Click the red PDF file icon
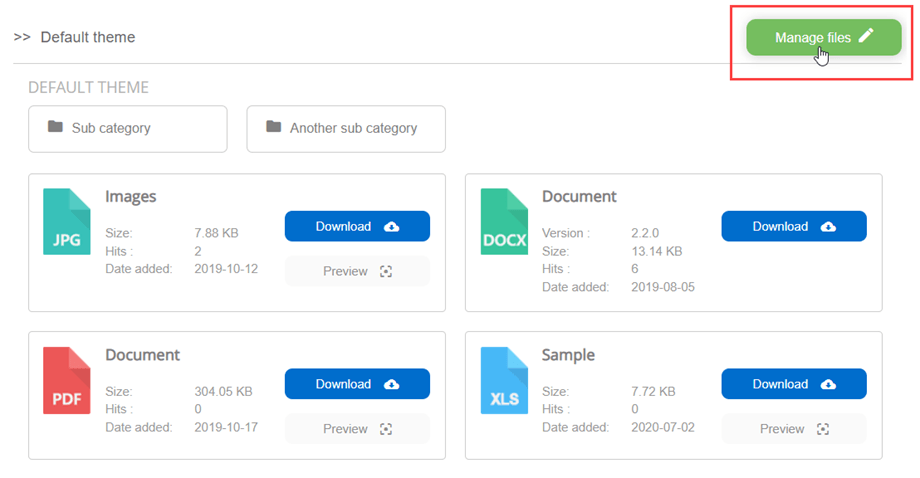 [x=66, y=379]
